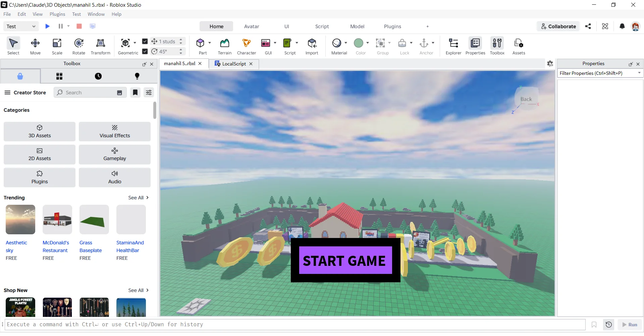644x336 pixels.
Task: Open the Plugins menu in menu bar
Action: click(x=57, y=14)
